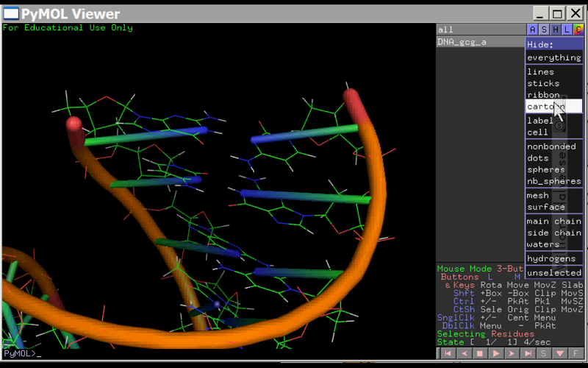588x368 pixels.
Task: Toggle fullscreen with the F button
Action: coord(576,353)
